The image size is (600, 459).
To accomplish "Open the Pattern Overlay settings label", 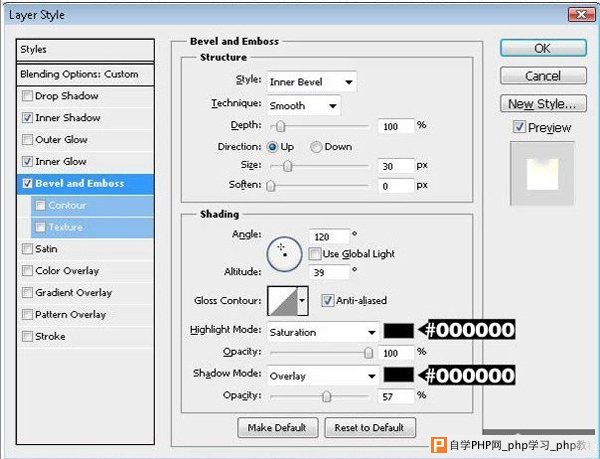I will [70, 315].
